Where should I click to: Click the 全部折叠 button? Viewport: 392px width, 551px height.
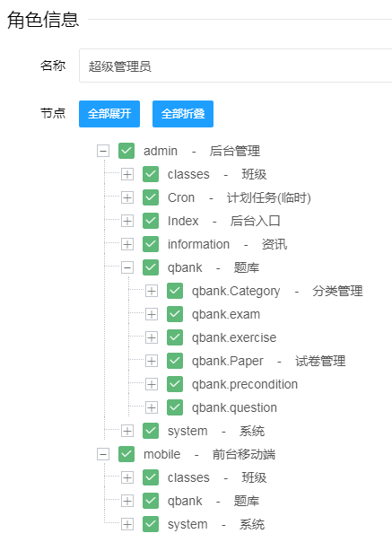(183, 114)
